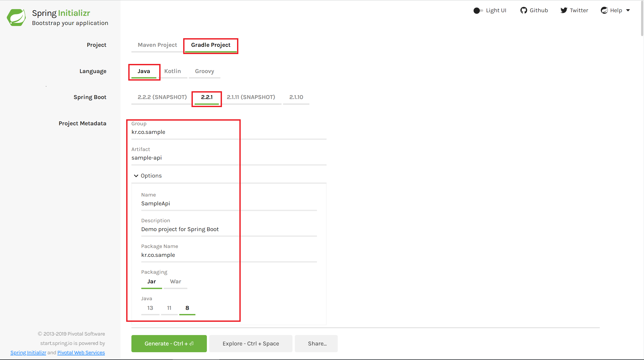This screenshot has width=644, height=360.
Task: Open the Help dropdown arrow
Action: (628, 10)
